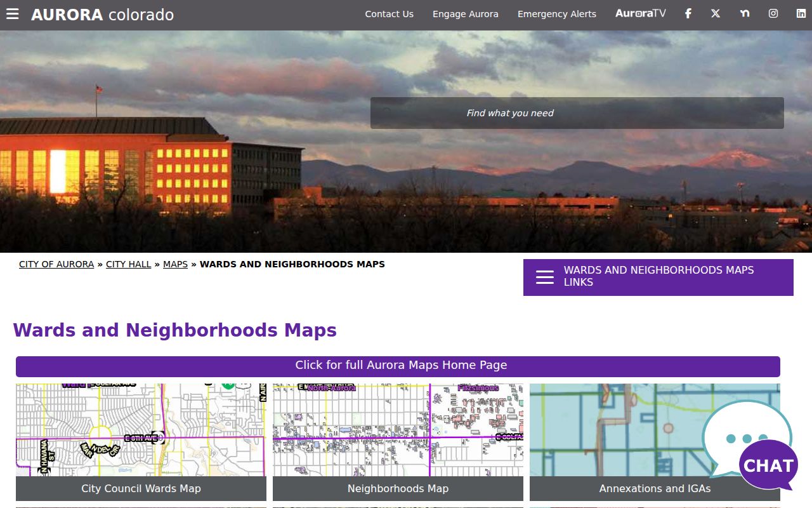Click WARDS AND NEIGHBORHOODS MAPS breadcrumb text
The image size is (812, 508).
point(292,264)
